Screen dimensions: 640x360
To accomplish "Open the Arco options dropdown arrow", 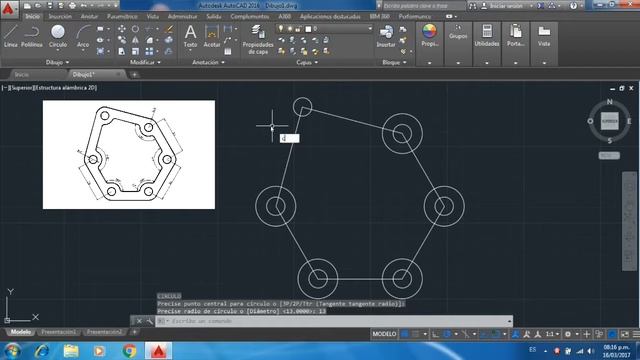I will [83, 50].
